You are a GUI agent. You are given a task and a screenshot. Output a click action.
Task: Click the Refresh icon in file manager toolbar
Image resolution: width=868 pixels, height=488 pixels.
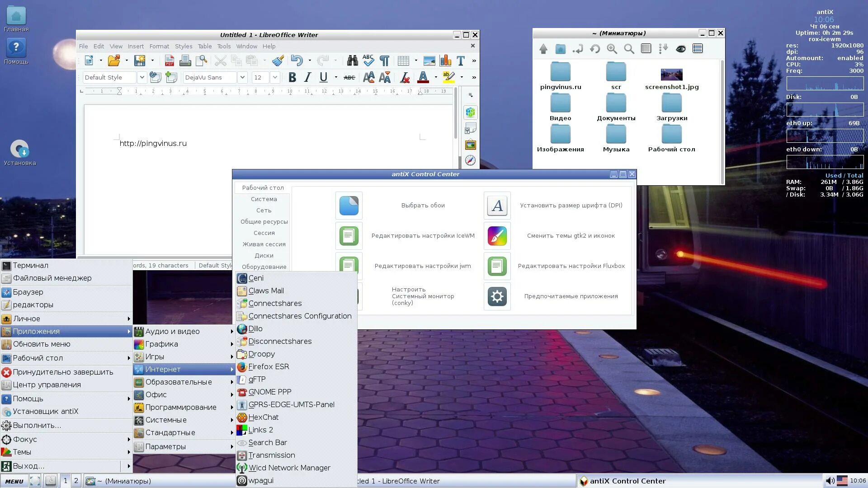pos(595,49)
